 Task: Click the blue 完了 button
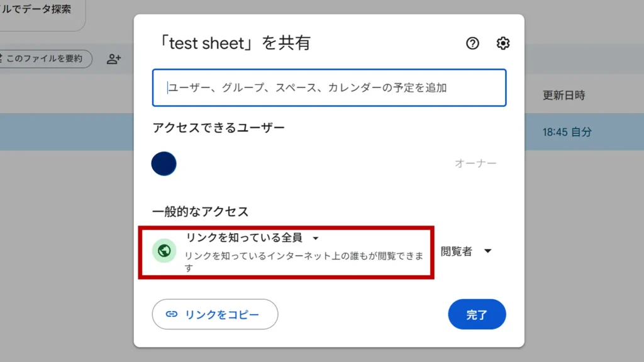click(x=477, y=314)
